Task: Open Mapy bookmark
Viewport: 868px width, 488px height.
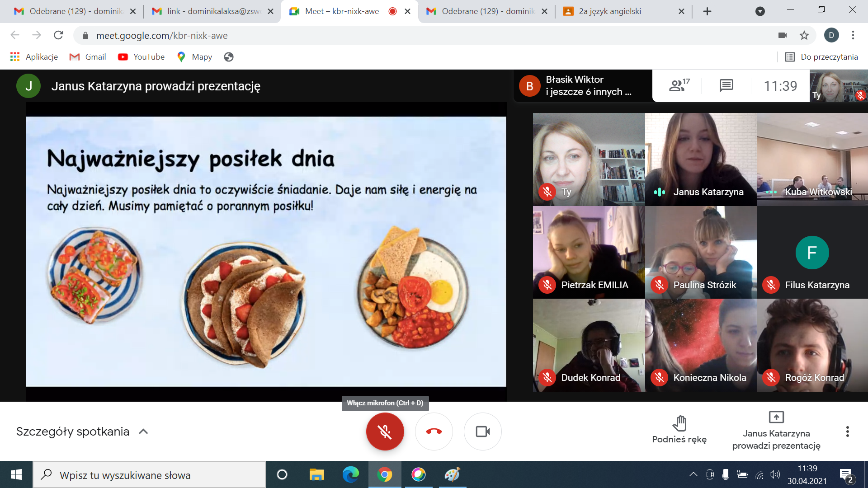Action: pos(195,57)
